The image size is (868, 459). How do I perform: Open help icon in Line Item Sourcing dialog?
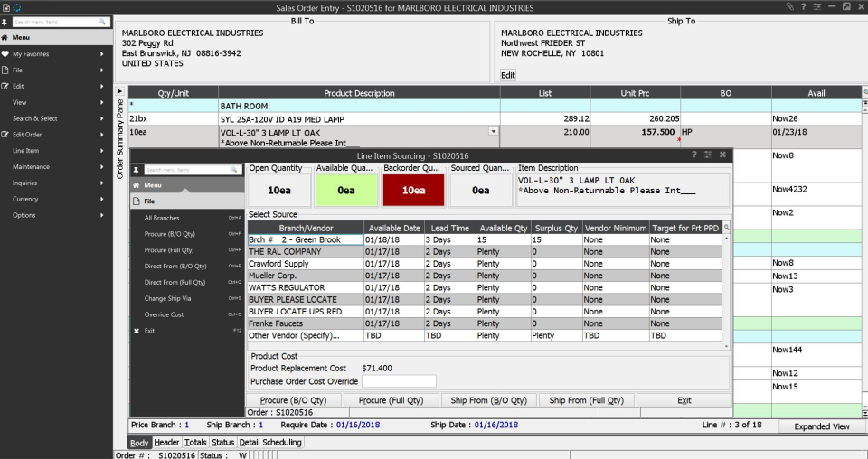coord(694,155)
